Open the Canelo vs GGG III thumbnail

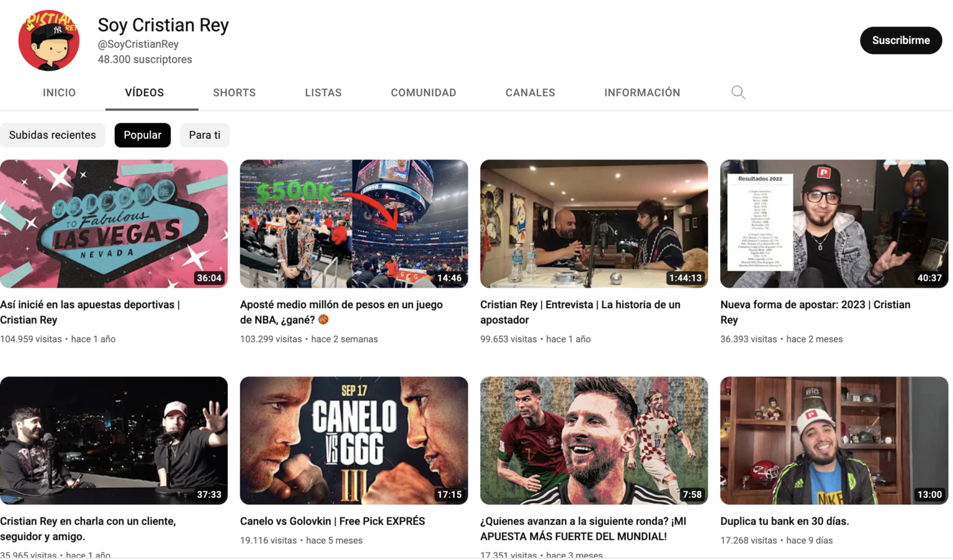tap(354, 440)
